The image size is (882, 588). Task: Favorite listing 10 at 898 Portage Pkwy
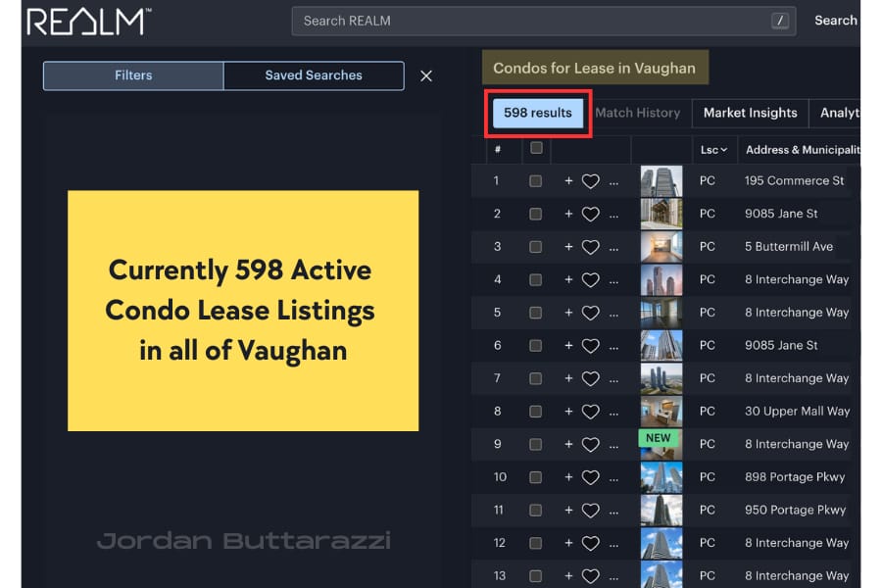click(590, 477)
